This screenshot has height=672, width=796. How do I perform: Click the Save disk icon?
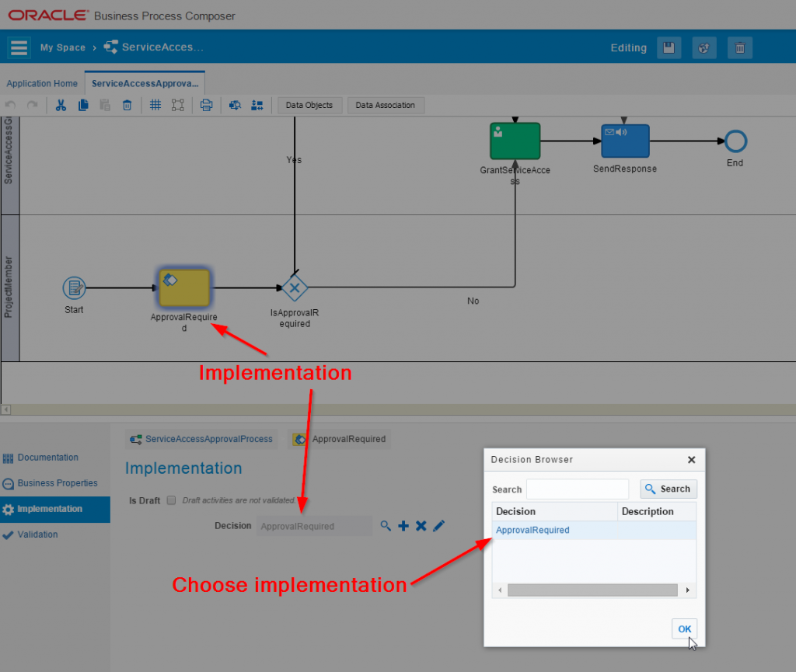pyautogui.click(x=669, y=47)
